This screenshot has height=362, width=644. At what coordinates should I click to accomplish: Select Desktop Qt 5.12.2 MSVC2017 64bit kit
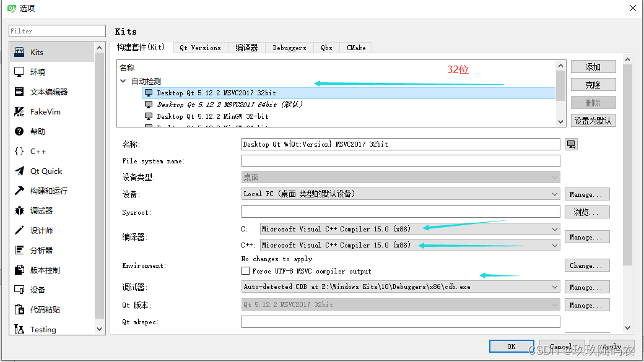(x=349, y=104)
